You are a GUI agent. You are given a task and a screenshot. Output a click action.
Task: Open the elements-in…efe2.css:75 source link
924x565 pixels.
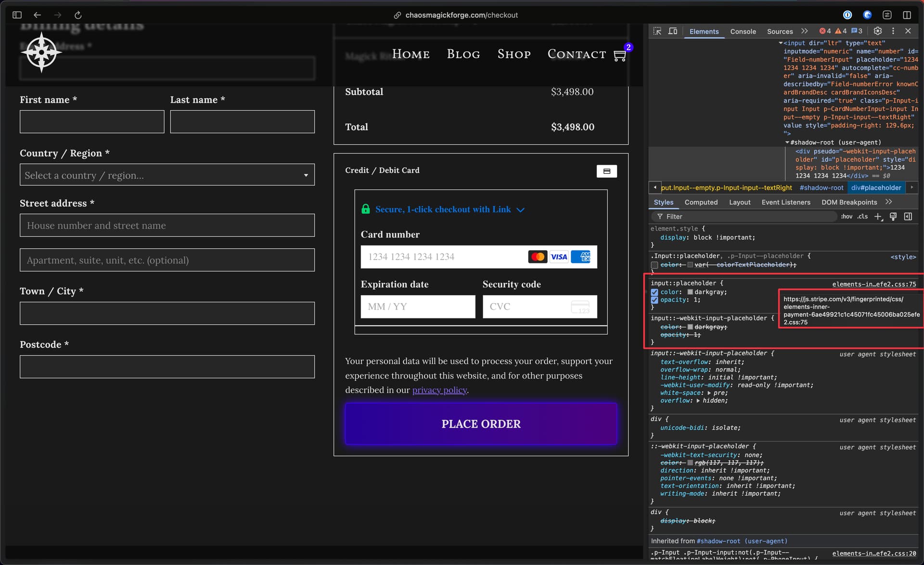(874, 284)
